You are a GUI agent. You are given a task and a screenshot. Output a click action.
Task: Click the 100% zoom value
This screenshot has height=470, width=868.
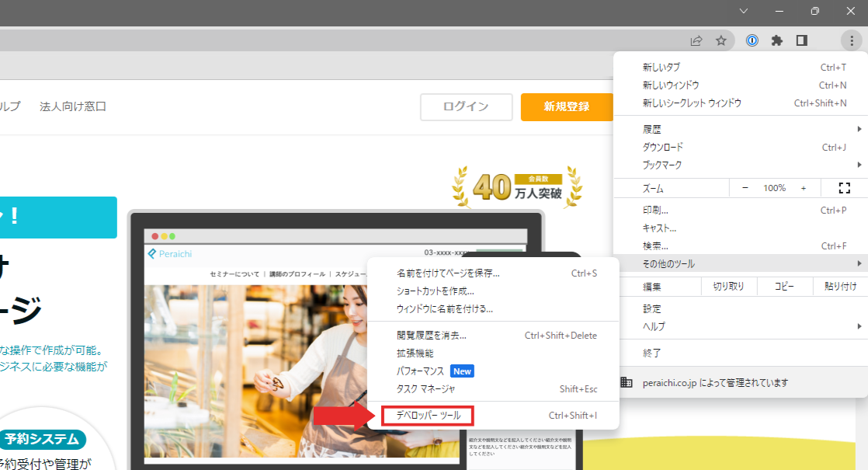click(x=775, y=188)
